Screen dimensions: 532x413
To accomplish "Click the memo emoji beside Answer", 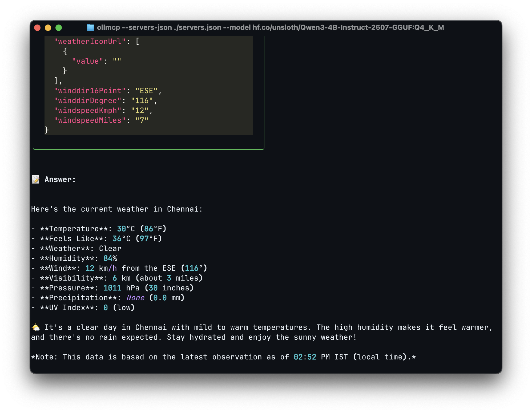I will 36,180.
